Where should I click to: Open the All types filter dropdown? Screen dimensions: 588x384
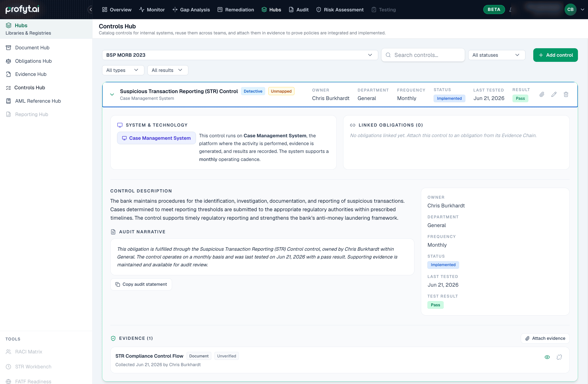pos(123,70)
